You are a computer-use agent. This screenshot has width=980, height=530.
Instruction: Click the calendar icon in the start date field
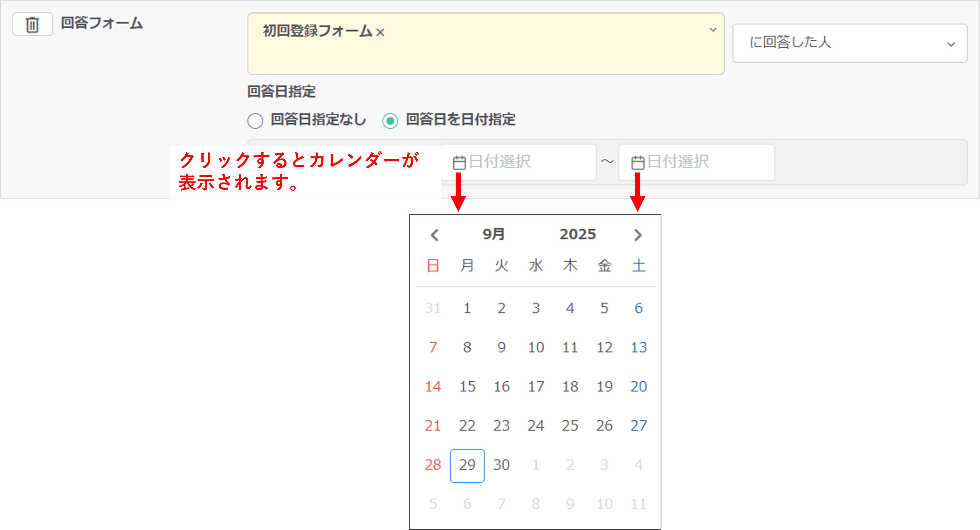coord(459,163)
